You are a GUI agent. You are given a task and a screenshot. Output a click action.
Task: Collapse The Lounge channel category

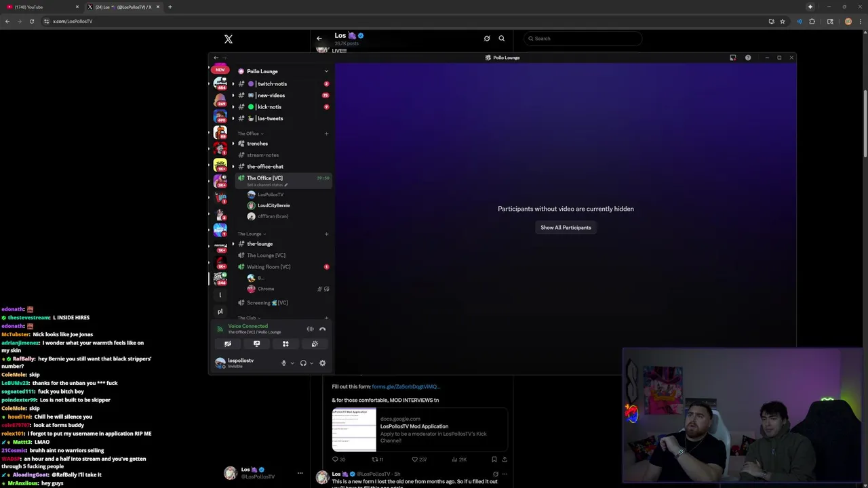252,234
